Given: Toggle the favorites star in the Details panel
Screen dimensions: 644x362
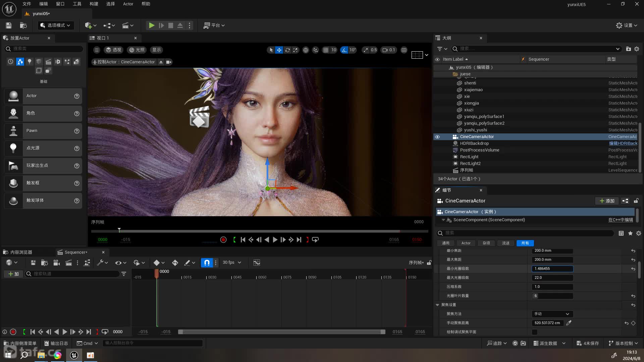Looking at the screenshot, I should click(x=630, y=233).
